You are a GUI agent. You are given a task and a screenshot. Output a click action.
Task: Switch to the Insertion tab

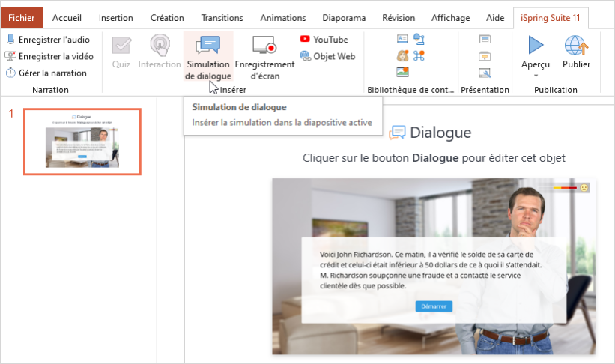(x=115, y=18)
